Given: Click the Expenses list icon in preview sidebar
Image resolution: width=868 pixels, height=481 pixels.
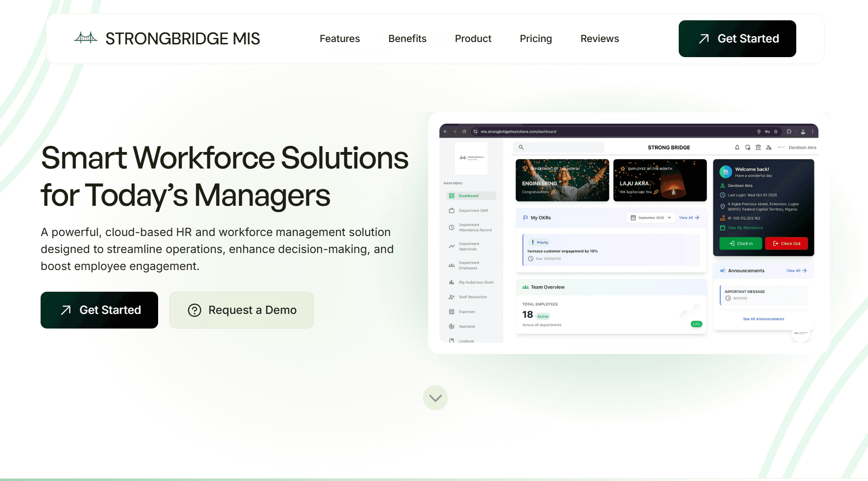Looking at the screenshot, I should pos(452,312).
